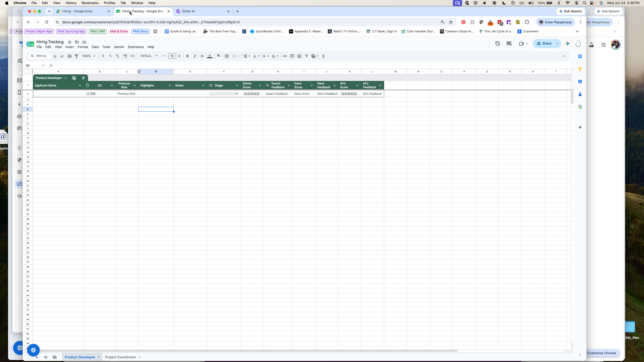Open the Extensions menu
644x362 pixels.
(136, 47)
